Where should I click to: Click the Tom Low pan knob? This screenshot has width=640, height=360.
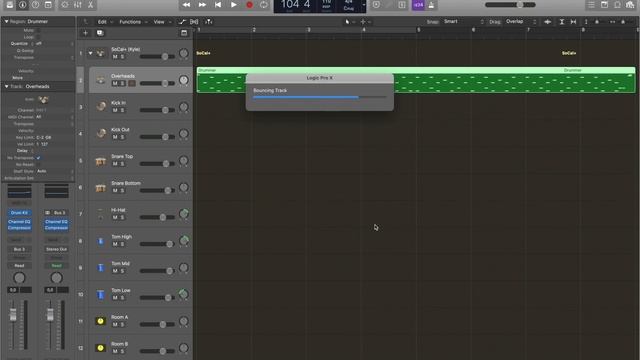tap(184, 294)
